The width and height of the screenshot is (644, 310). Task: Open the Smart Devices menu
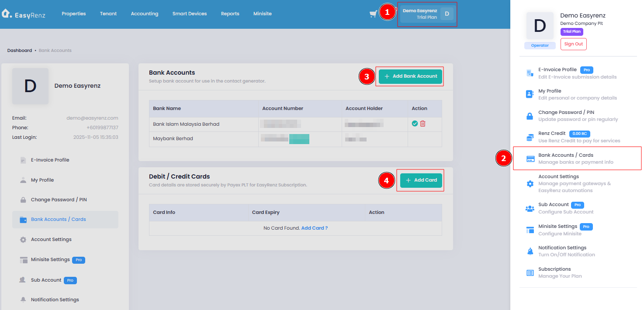click(x=190, y=14)
